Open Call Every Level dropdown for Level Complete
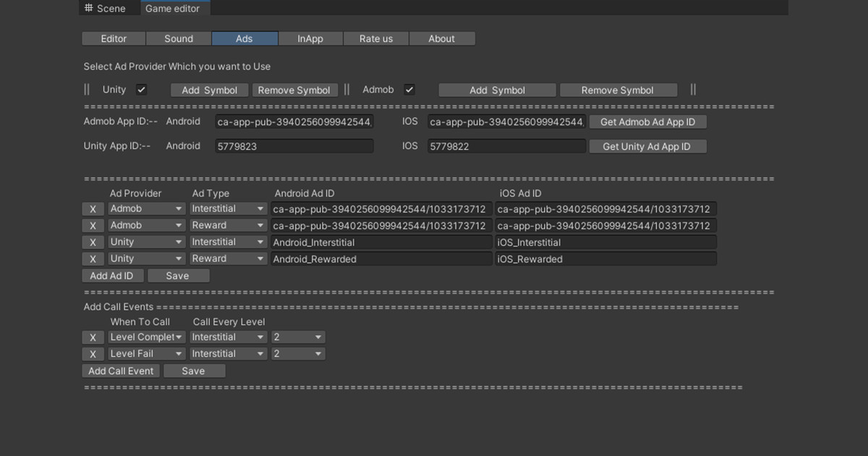This screenshot has width=868, height=456. [x=298, y=337]
